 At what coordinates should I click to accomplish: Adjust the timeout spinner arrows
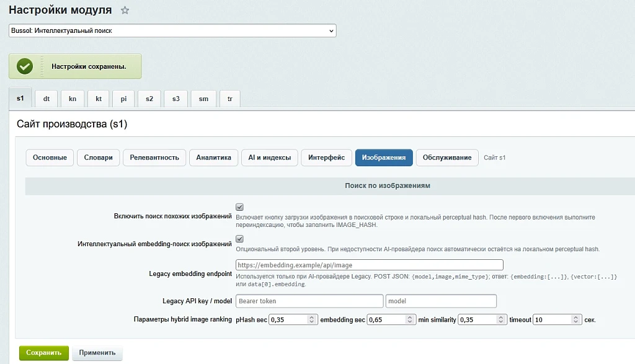coord(575,319)
